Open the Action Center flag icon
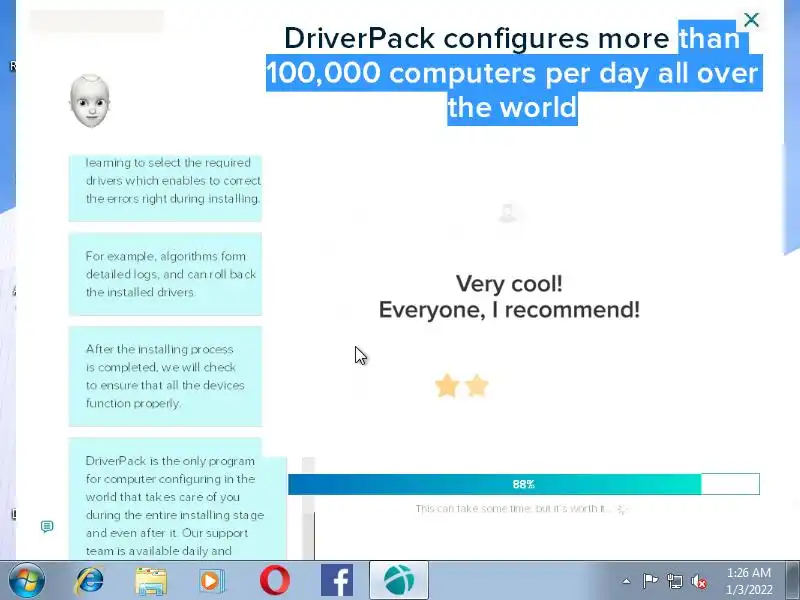The width and height of the screenshot is (800, 600). [x=650, y=581]
